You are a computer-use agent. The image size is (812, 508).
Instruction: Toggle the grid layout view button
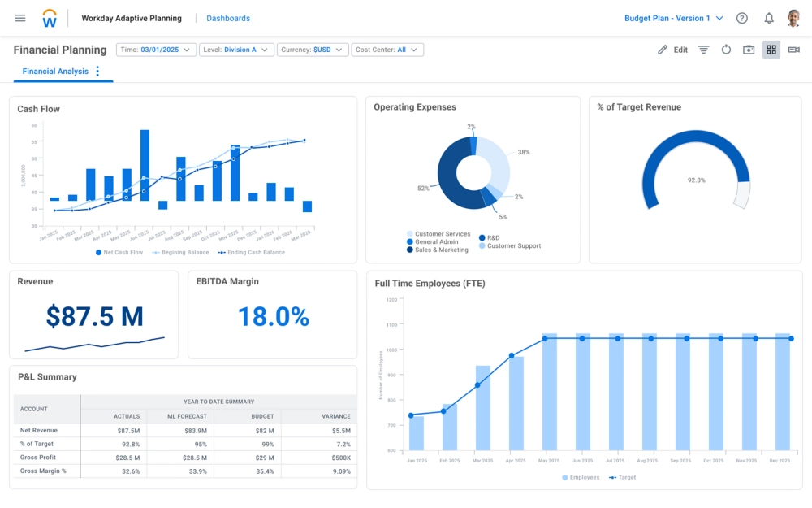pyautogui.click(x=771, y=50)
